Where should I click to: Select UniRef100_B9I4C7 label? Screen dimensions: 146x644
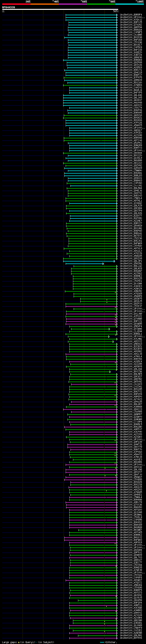point(131,45)
